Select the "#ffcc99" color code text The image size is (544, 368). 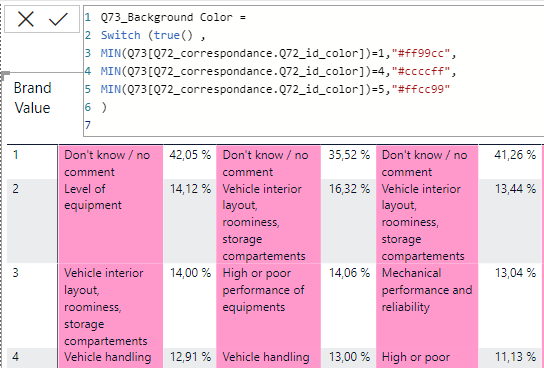click(420, 89)
